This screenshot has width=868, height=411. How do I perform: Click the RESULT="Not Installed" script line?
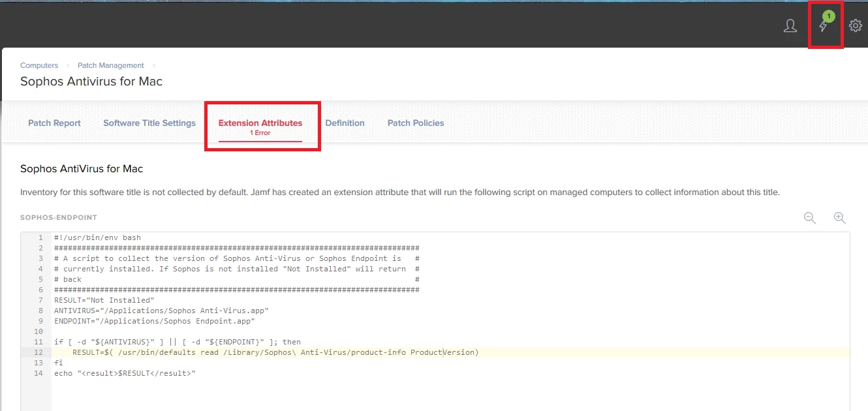(104, 300)
